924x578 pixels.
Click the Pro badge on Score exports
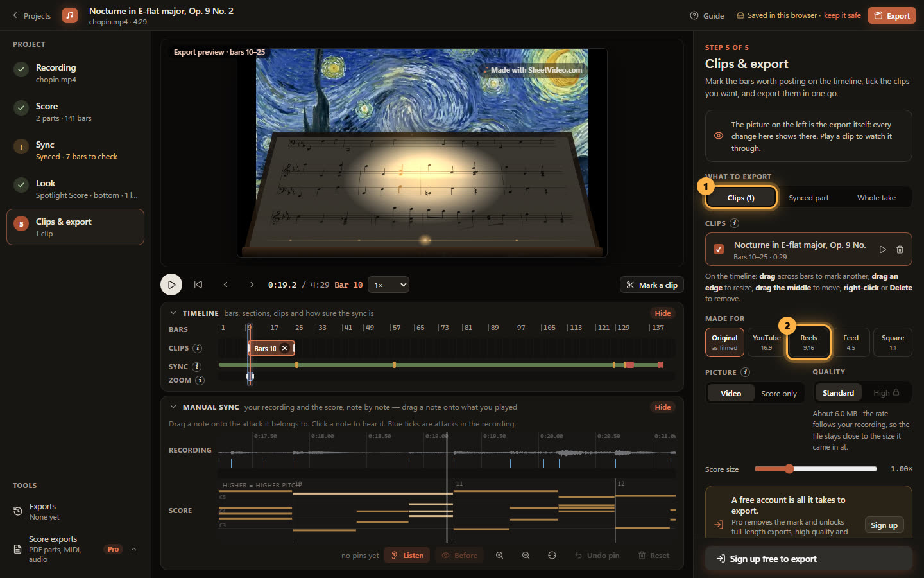tap(114, 549)
